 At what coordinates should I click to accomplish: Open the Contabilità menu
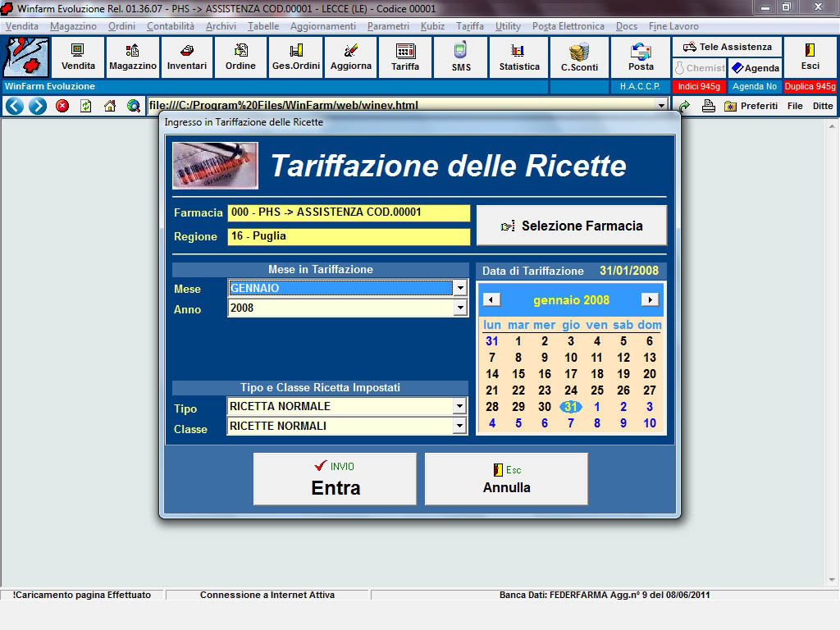pyautogui.click(x=171, y=26)
